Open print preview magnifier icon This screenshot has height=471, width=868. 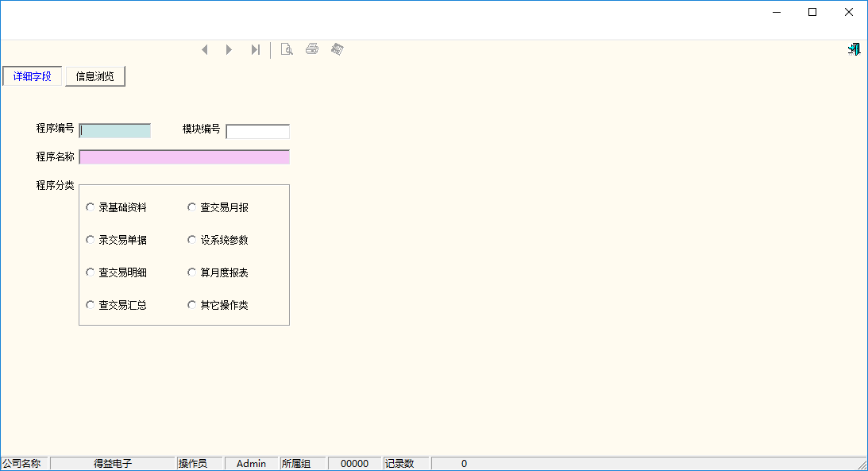point(287,50)
